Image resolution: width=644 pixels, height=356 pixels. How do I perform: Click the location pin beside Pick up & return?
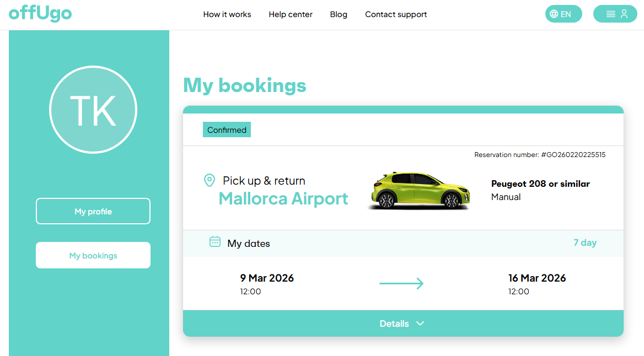coord(210,180)
